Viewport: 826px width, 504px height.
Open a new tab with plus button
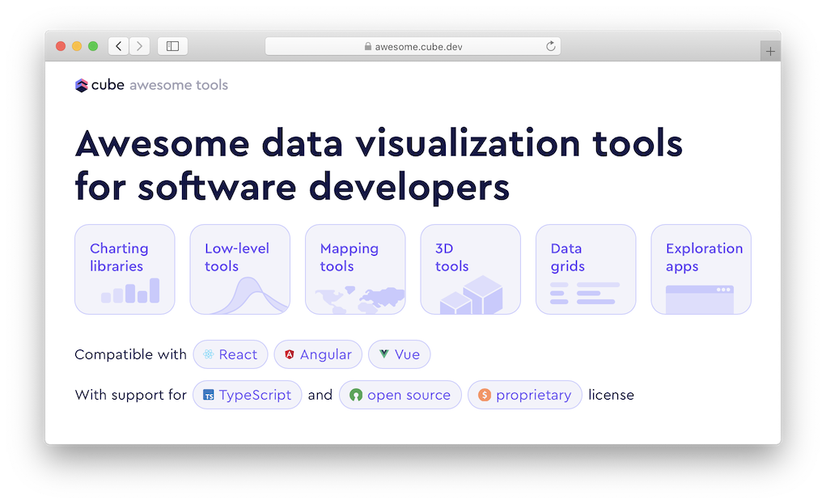tap(770, 52)
